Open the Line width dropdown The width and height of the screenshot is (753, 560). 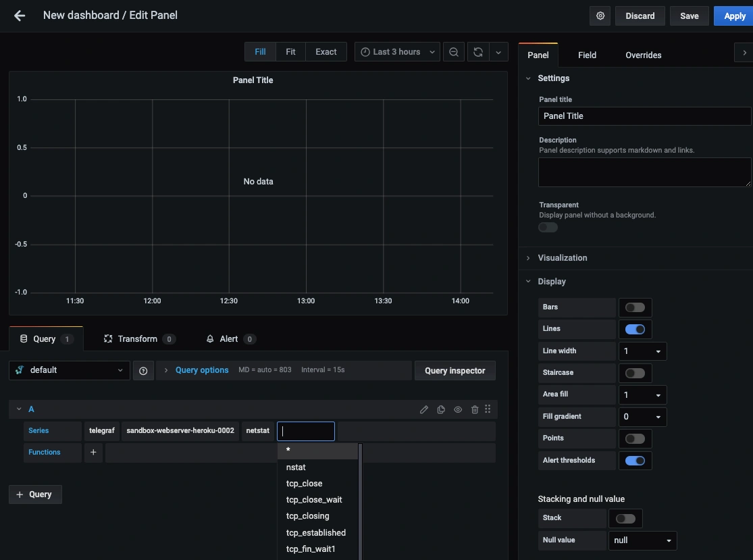642,351
